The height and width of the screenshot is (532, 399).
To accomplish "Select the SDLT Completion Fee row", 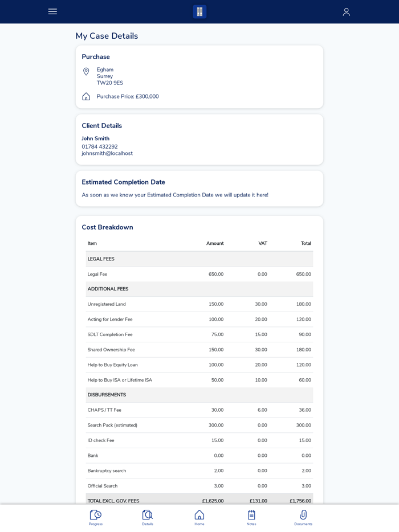I will (199, 334).
